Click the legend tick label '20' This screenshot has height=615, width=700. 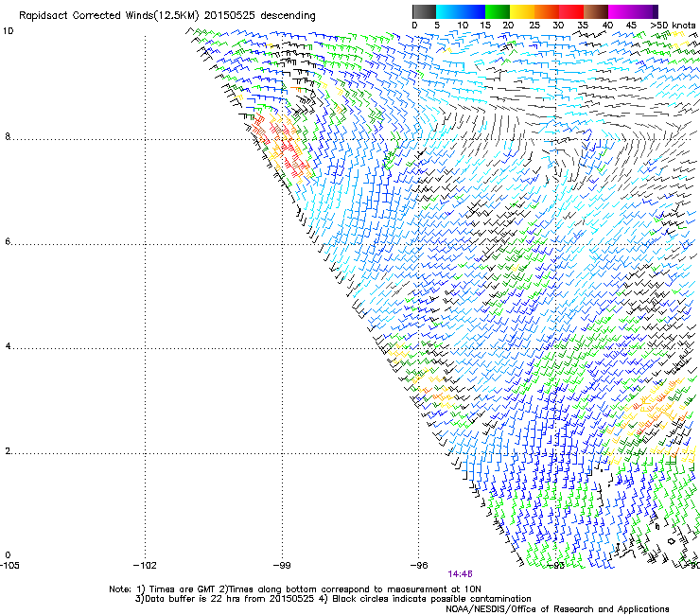pyautogui.click(x=508, y=26)
